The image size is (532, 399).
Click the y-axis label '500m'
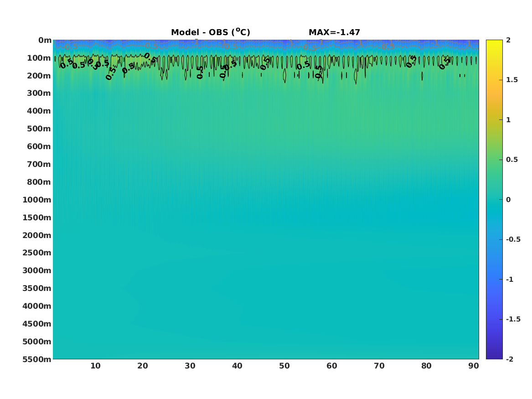(39, 129)
